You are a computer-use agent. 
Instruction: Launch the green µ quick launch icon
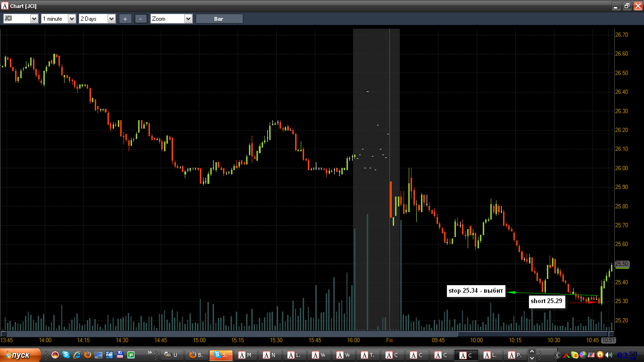[131, 354]
